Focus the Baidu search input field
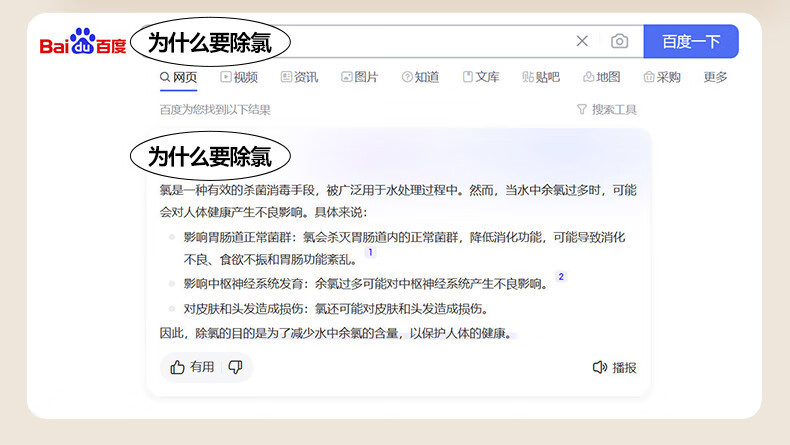This screenshot has width=790, height=445. pos(393,41)
